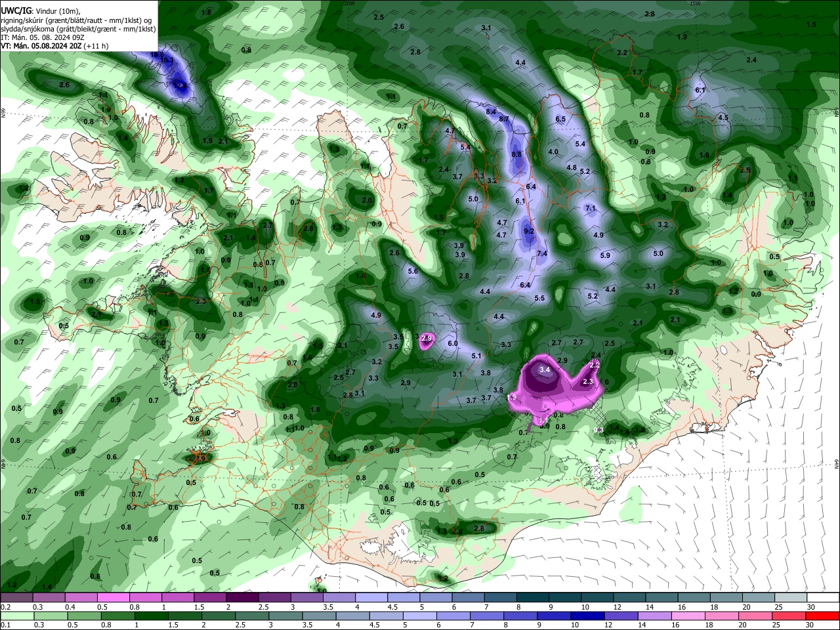Click the 'VT: Mán. 05.08.2024 20Z (+11 h)' line
Screen dimensions: 840x630
pos(54,46)
